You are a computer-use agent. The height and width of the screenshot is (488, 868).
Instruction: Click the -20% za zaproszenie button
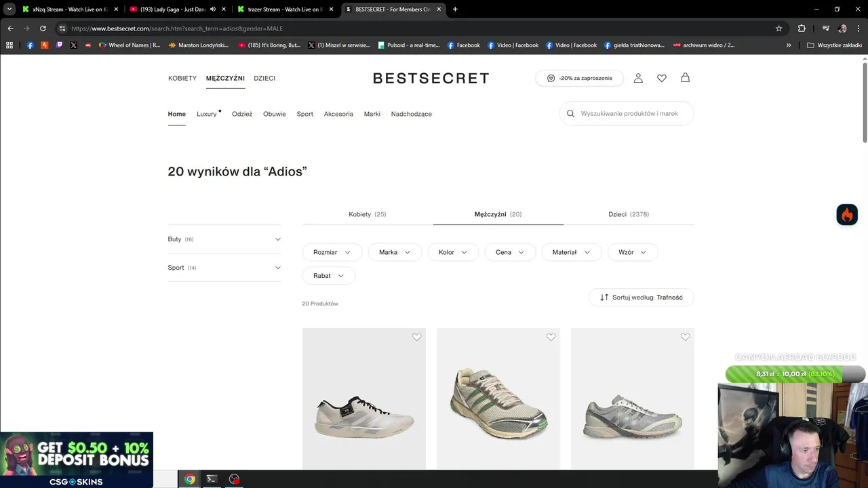(579, 78)
